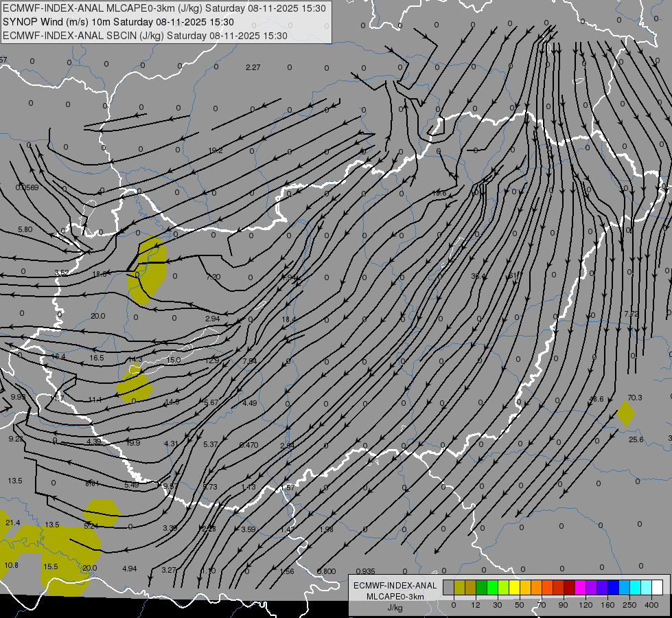Click the 36.4 value on the map
This screenshot has height=618, width=672.
(x=478, y=276)
